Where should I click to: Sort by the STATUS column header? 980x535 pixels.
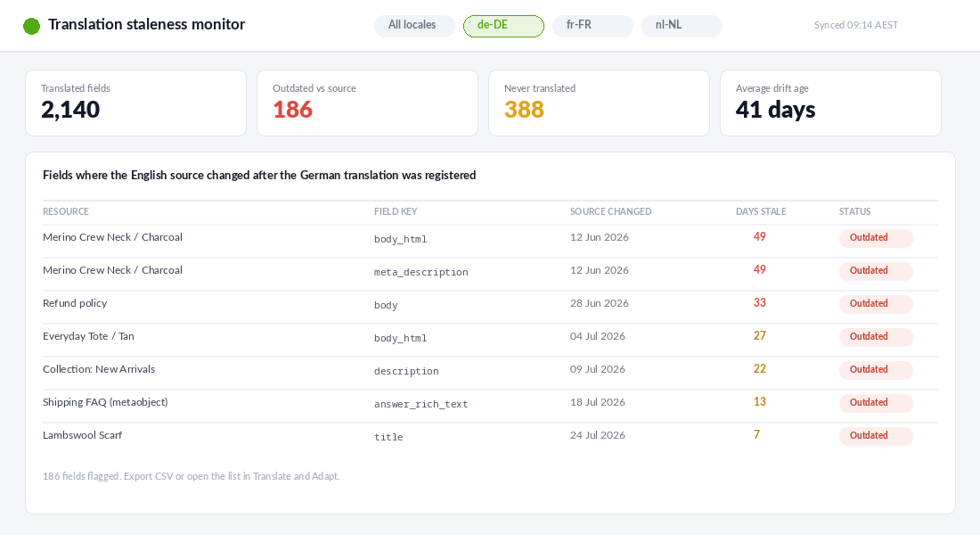[x=854, y=211]
